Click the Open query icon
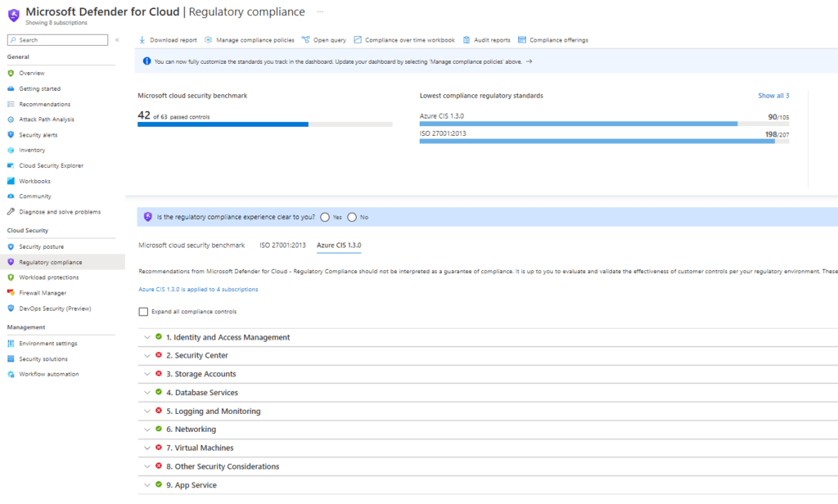Image resolution: width=838 pixels, height=504 pixels. pos(306,39)
